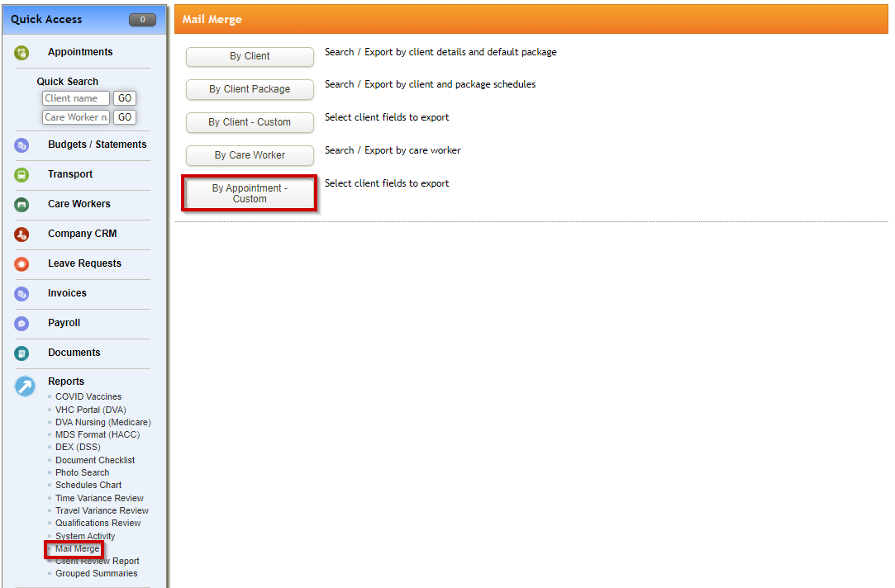Image resolution: width=895 pixels, height=588 pixels.
Task: Click the Budgets / Statements icon
Action: (21, 145)
